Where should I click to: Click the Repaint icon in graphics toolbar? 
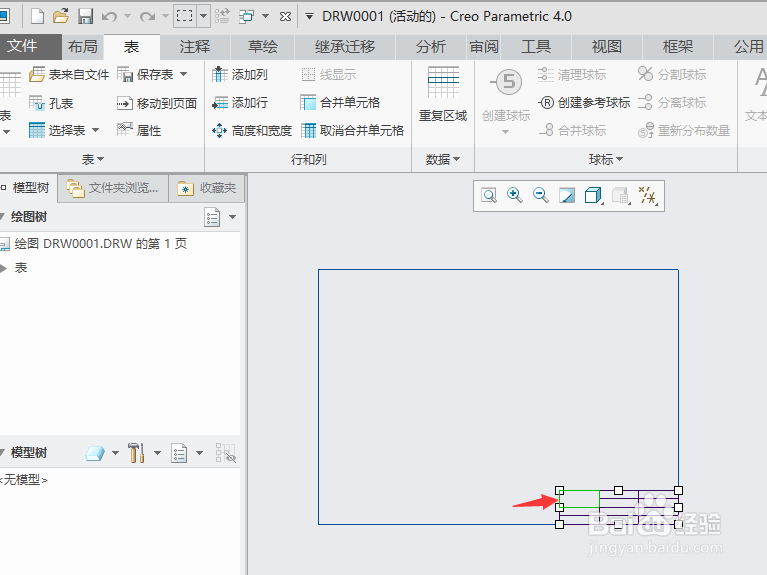[x=567, y=196]
